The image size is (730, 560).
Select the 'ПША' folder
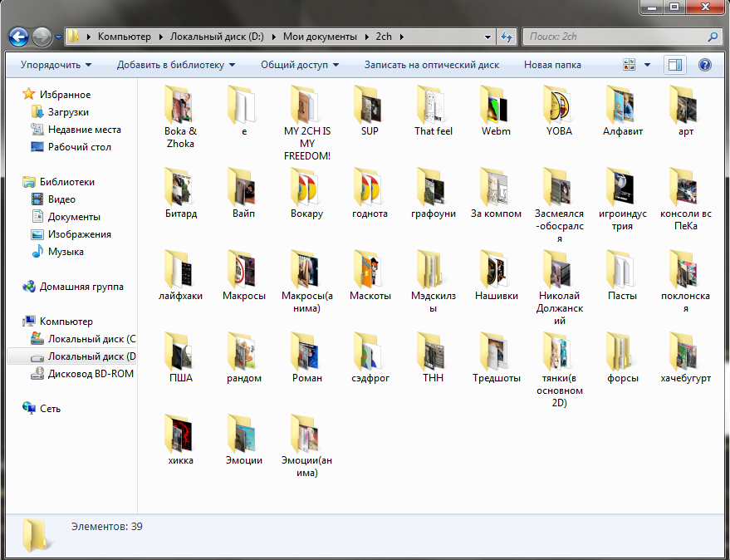(x=181, y=358)
